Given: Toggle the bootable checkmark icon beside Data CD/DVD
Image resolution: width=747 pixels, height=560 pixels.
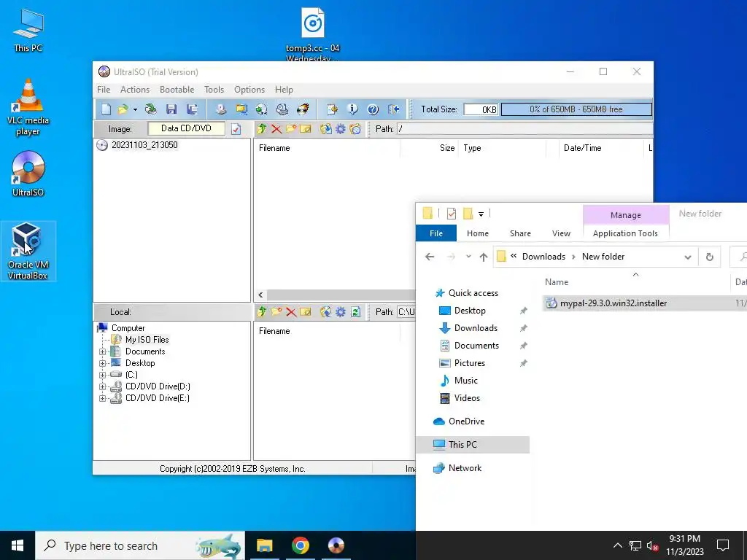Looking at the screenshot, I should [236, 129].
